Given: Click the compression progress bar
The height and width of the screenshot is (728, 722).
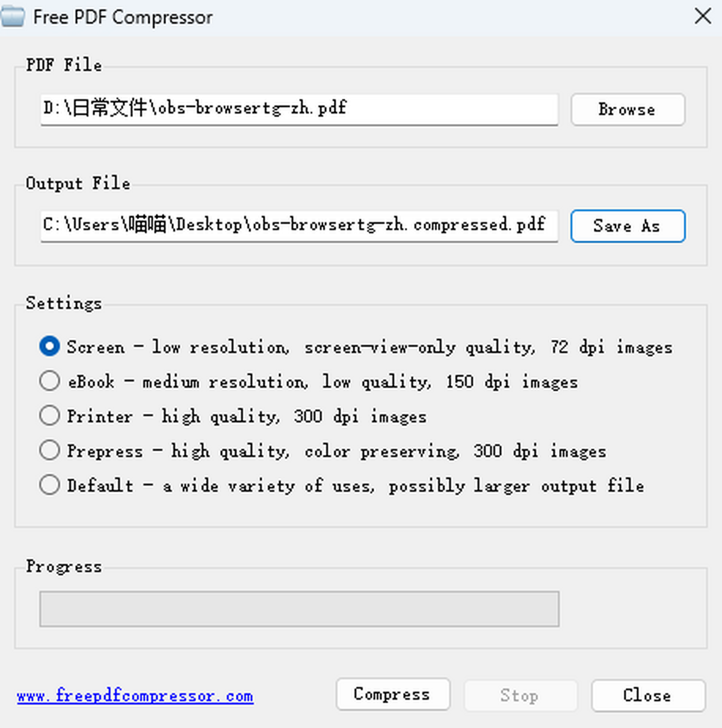Looking at the screenshot, I should (299, 609).
